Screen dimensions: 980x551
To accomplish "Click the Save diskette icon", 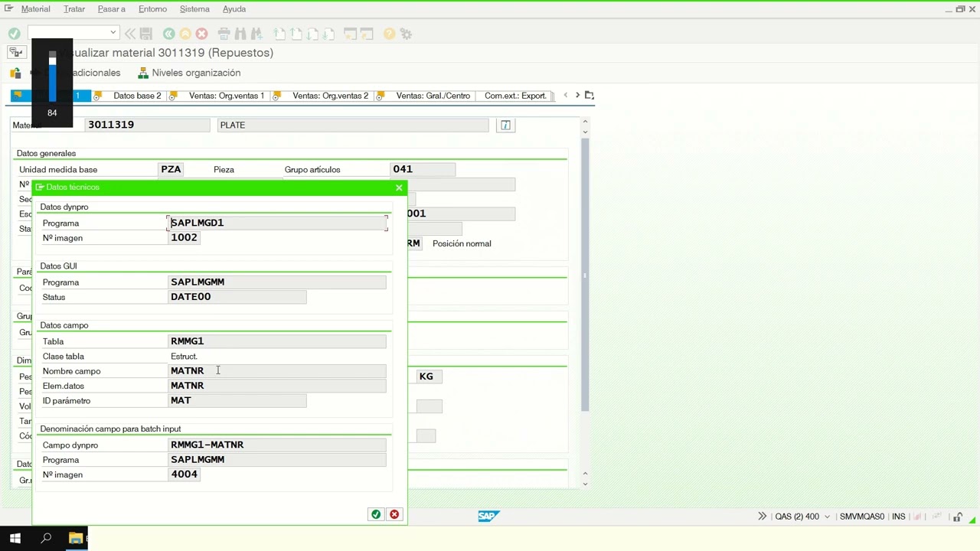I will (146, 34).
